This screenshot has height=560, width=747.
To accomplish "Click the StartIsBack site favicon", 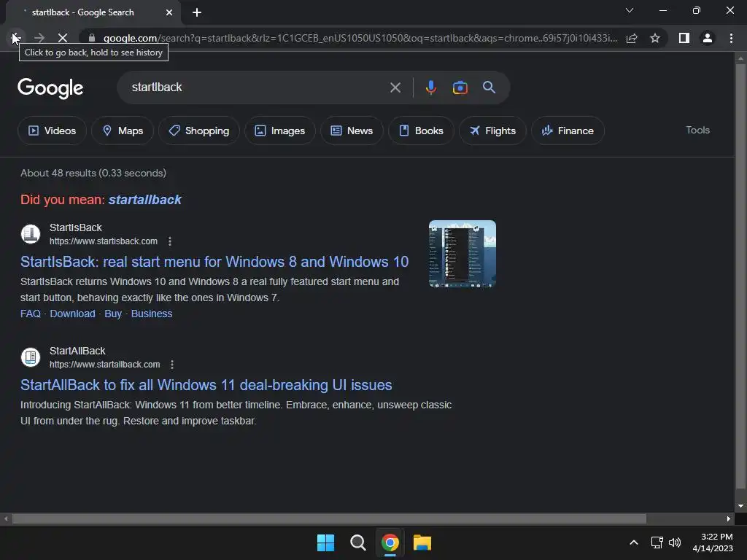I will [x=31, y=234].
